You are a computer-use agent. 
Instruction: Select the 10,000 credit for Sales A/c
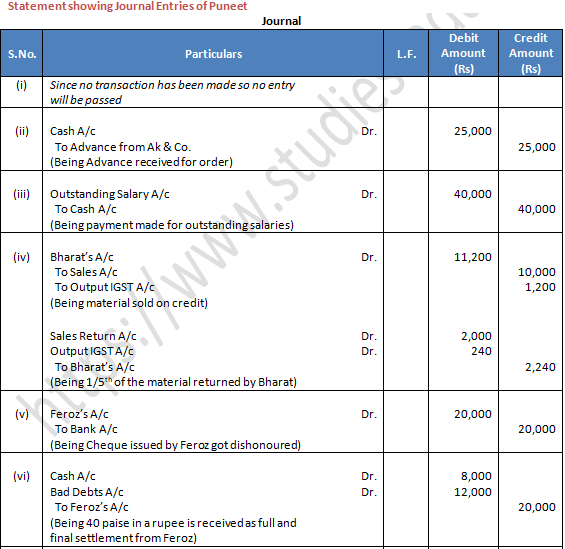537,272
